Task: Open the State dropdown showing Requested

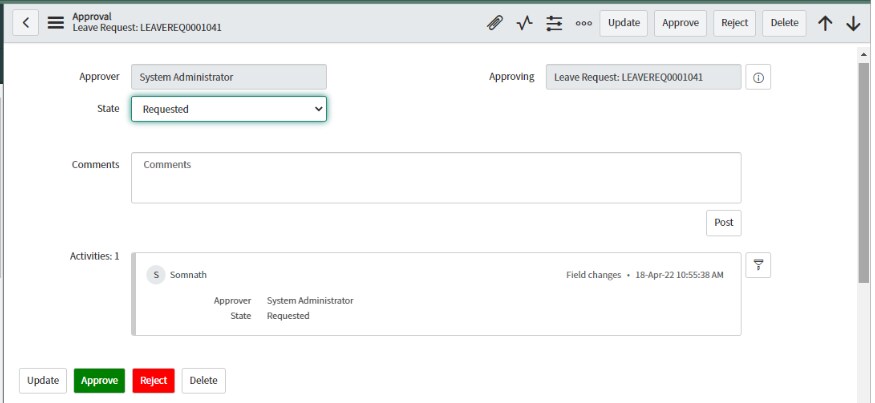Action: 229,109
